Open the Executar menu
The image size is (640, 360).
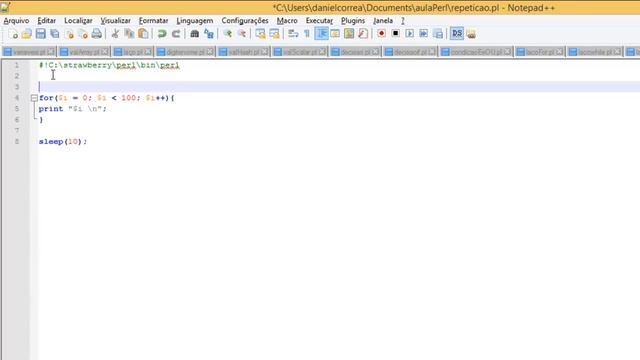click(x=319, y=20)
